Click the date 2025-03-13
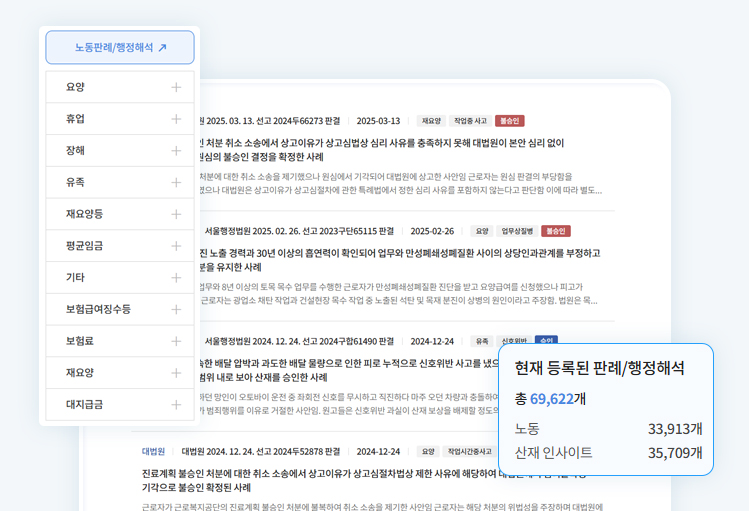Viewport: 749px width, 511px height. [x=378, y=121]
